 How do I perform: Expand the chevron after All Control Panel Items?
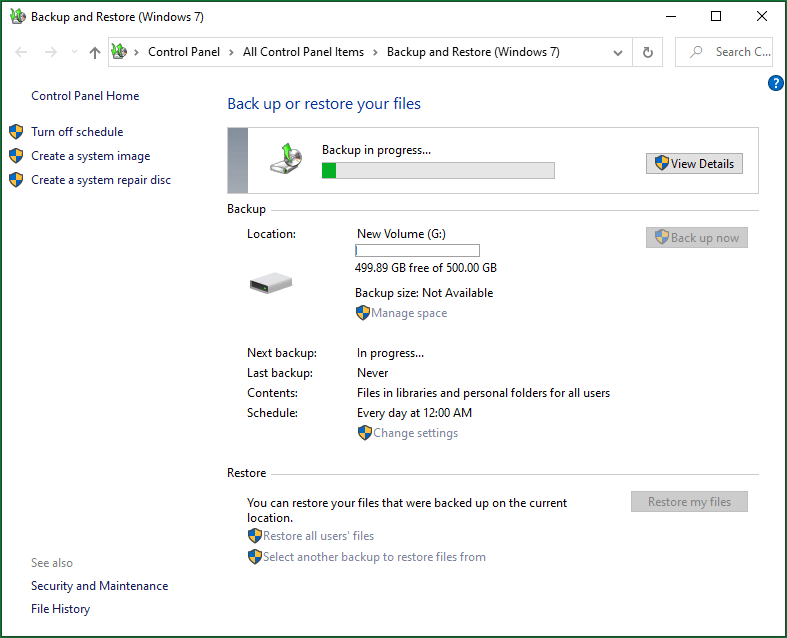click(x=375, y=52)
